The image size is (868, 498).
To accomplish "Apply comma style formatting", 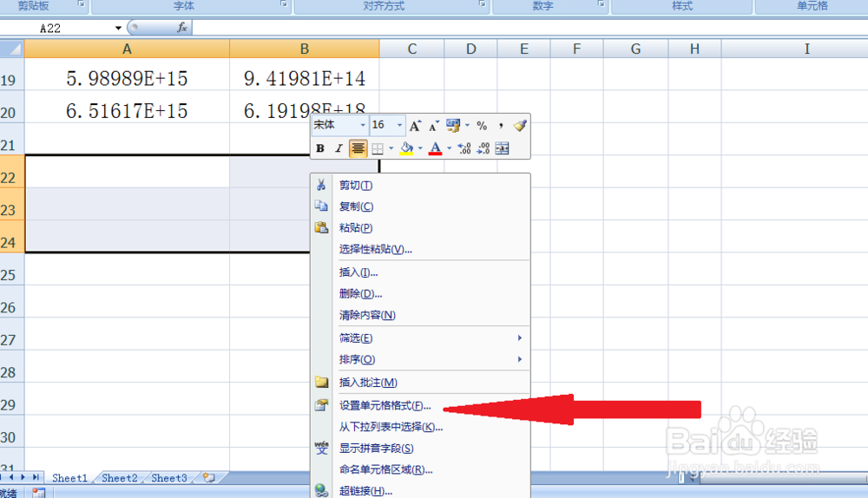I will coord(501,126).
